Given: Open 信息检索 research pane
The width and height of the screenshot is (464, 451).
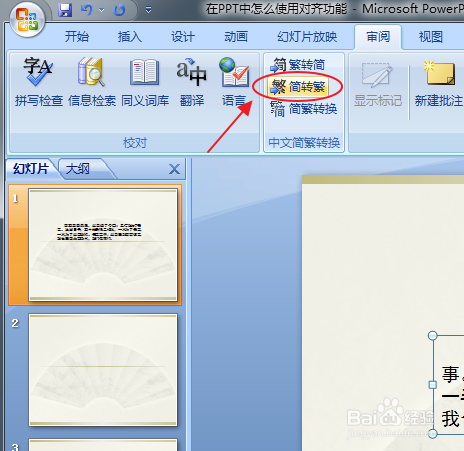Looking at the screenshot, I should [92, 82].
